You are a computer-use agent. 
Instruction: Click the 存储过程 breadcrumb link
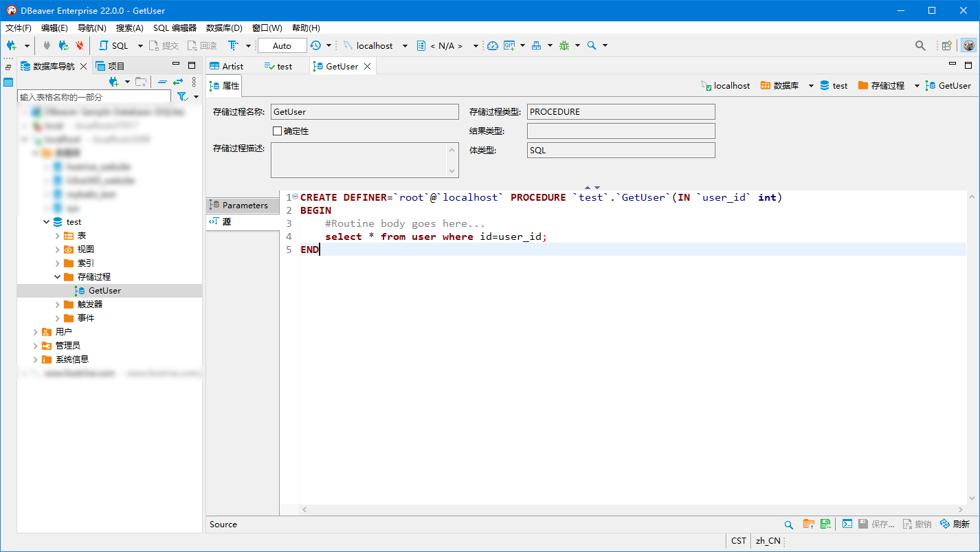[881, 86]
